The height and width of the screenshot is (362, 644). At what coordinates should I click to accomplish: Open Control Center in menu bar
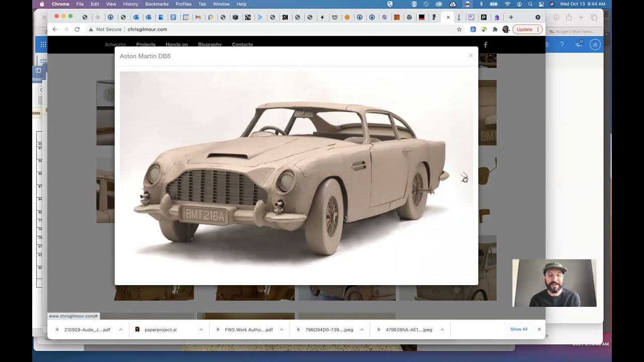click(541, 4)
